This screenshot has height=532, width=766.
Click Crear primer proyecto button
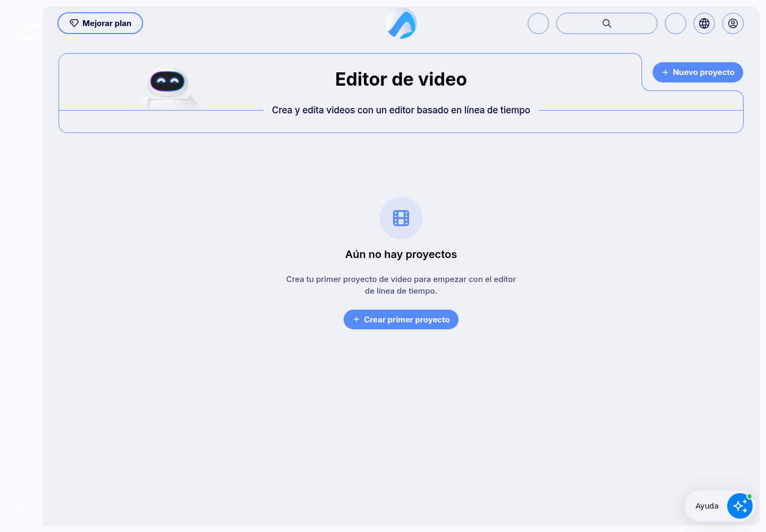(x=401, y=320)
